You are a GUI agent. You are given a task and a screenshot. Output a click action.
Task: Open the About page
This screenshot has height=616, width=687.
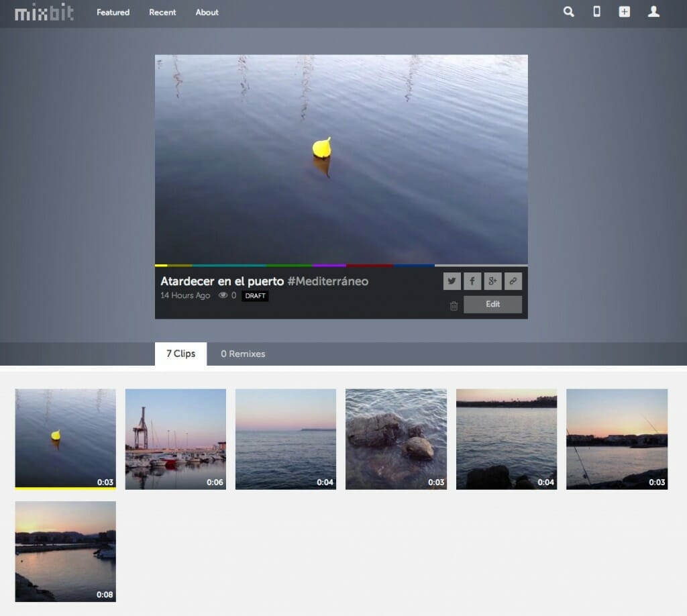[x=207, y=12]
